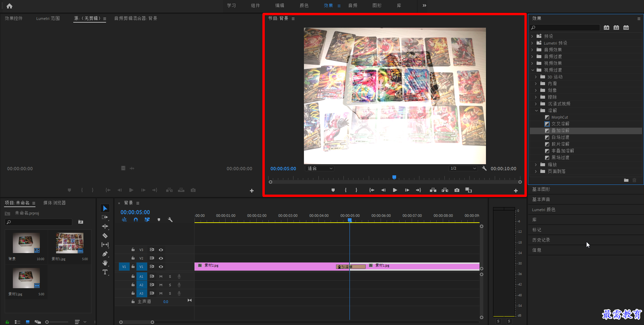Open the Lumetri 范围 tab
The height and width of the screenshot is (325, 644).
[48, 18]
